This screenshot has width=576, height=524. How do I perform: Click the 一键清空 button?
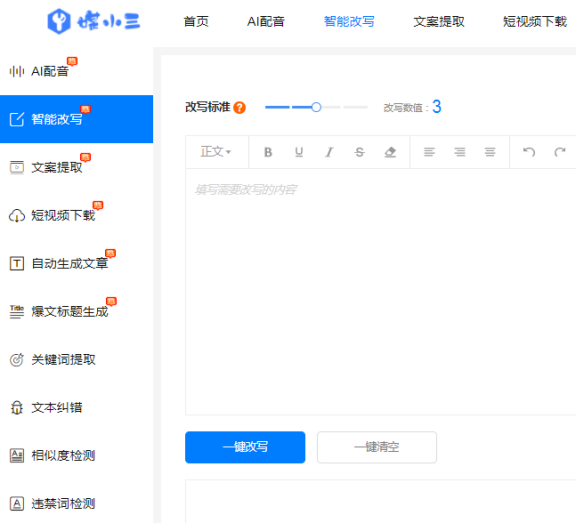tap(377, 447)
